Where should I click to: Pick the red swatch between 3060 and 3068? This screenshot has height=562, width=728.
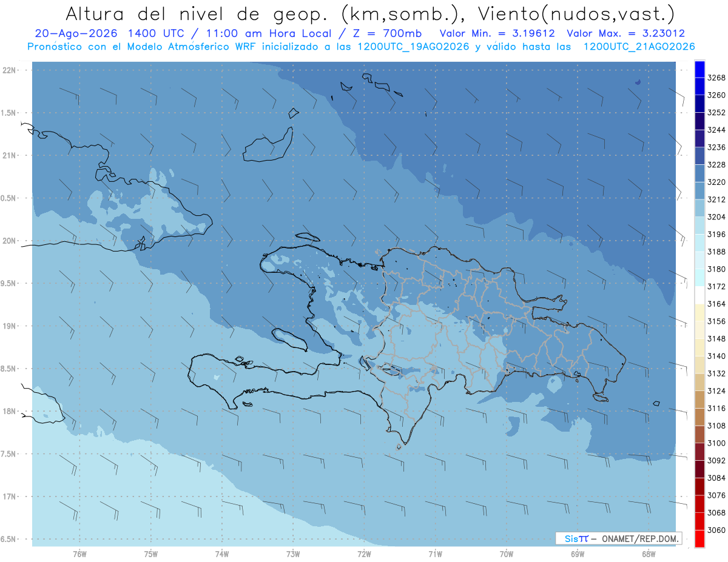click(699, 521)
